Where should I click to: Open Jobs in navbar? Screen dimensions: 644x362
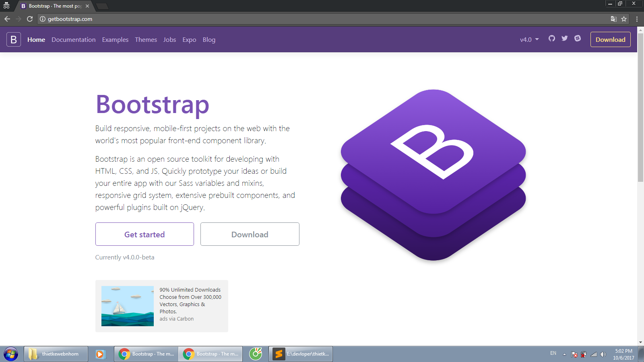tap(169, 39)
